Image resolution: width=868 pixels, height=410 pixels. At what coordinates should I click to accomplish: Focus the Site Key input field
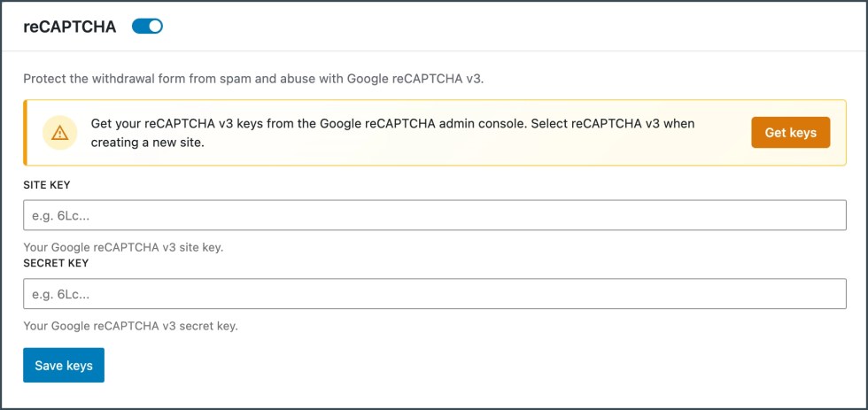point(435,215)
